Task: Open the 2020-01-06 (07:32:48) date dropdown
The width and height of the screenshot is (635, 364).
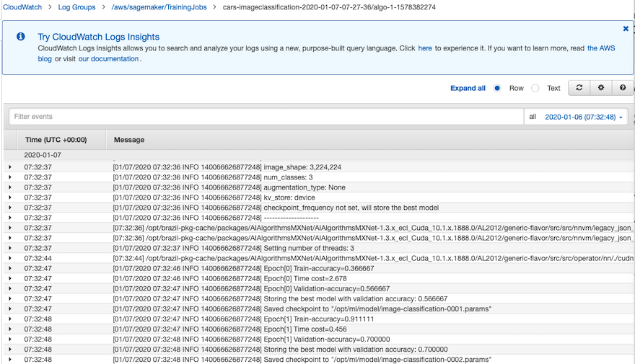Action: pyautogui.click(x=584, y=117)
